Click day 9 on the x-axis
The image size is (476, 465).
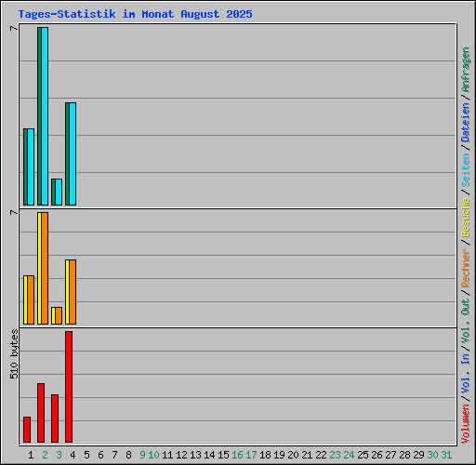142,455
